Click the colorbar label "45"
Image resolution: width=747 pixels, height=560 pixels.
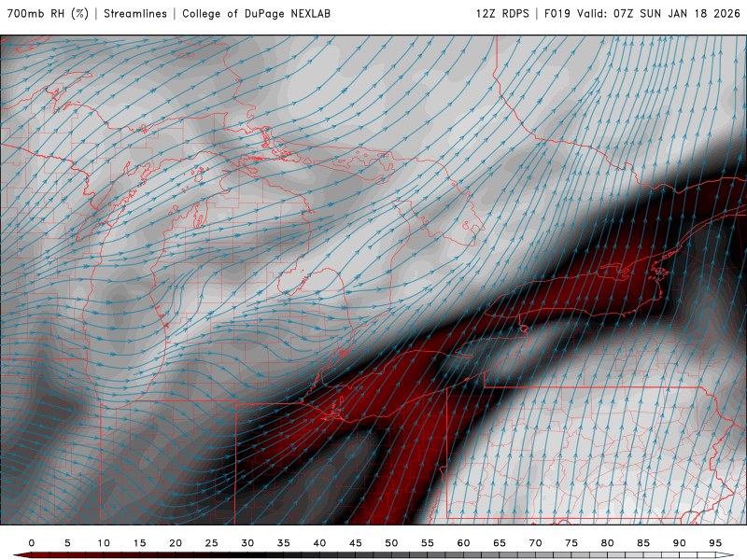tap(356, 543)
